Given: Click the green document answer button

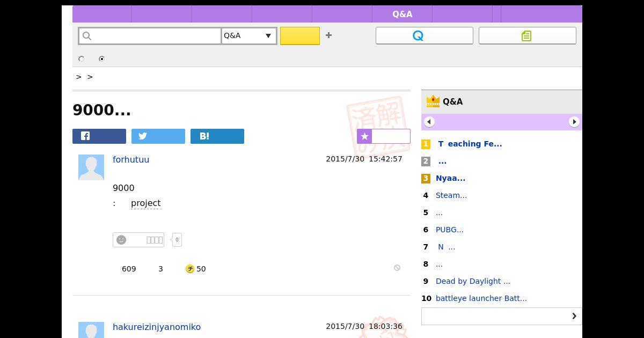Looking at the screenshot, I should click(x=528, y=35).
